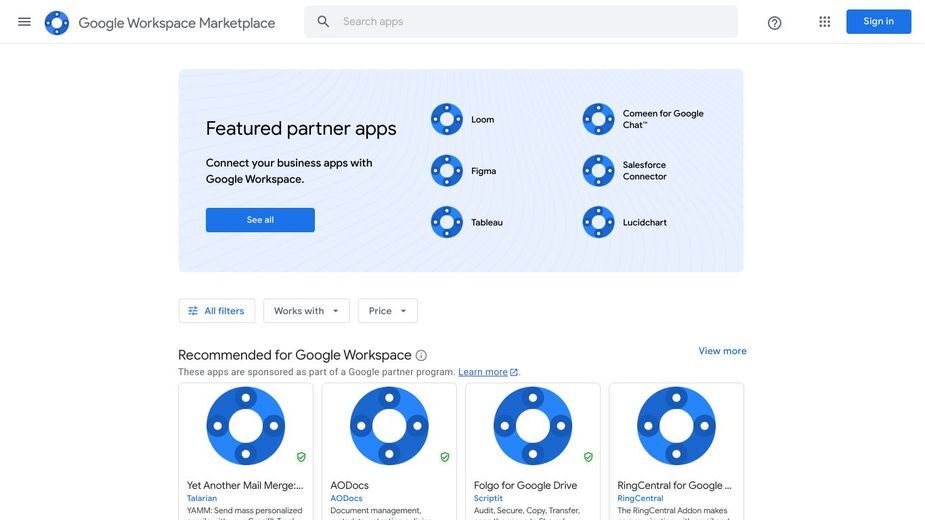Click the info icon beside Recommended heading
The image size is (925, 520).
click(421, 355)
